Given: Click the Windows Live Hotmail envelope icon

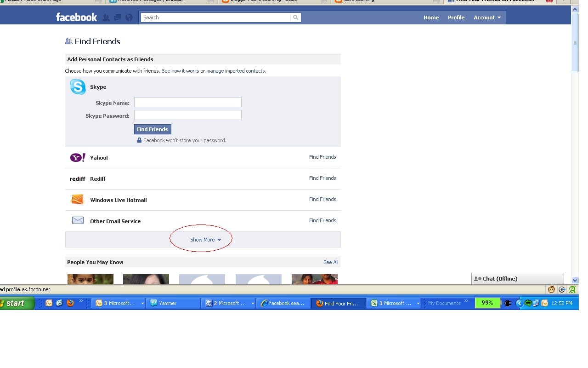Looking at the screenshot, I should [78, 200].
